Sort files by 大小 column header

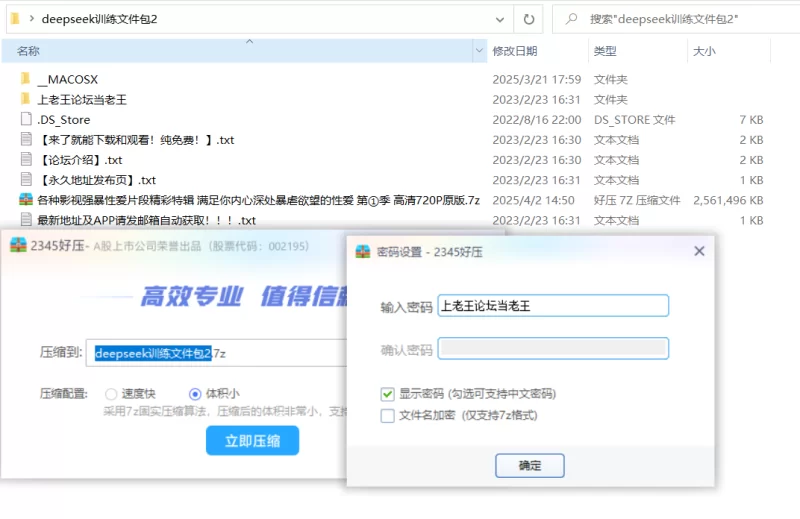pyautogui.click(x=703, y=51)
